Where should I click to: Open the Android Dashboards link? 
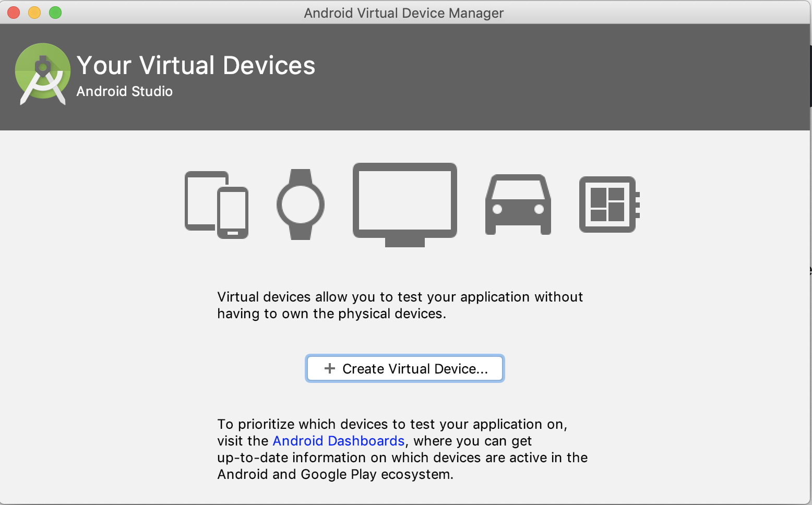[339, 441]
